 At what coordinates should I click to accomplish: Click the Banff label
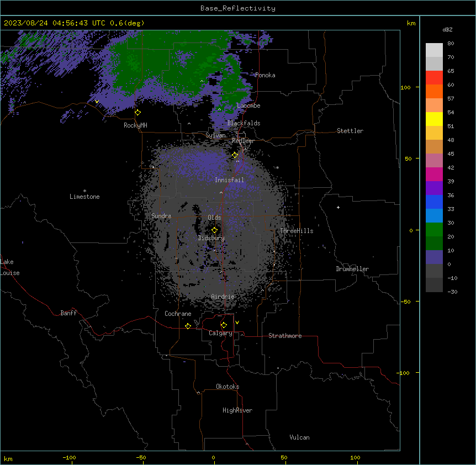(x=68, y=313)
